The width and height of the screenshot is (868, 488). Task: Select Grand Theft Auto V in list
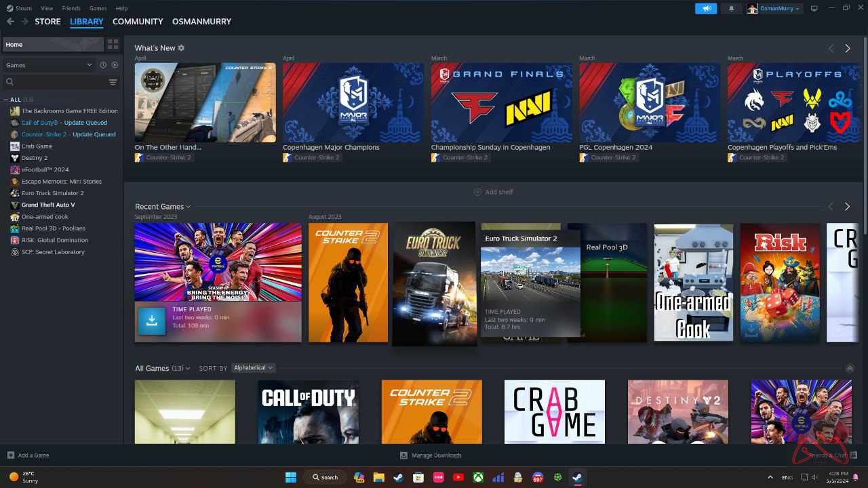point(48,205)
